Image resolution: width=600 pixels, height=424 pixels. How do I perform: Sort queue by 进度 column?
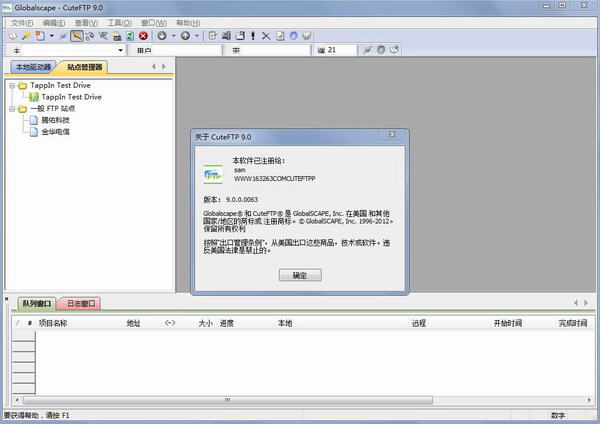(227, 323)
